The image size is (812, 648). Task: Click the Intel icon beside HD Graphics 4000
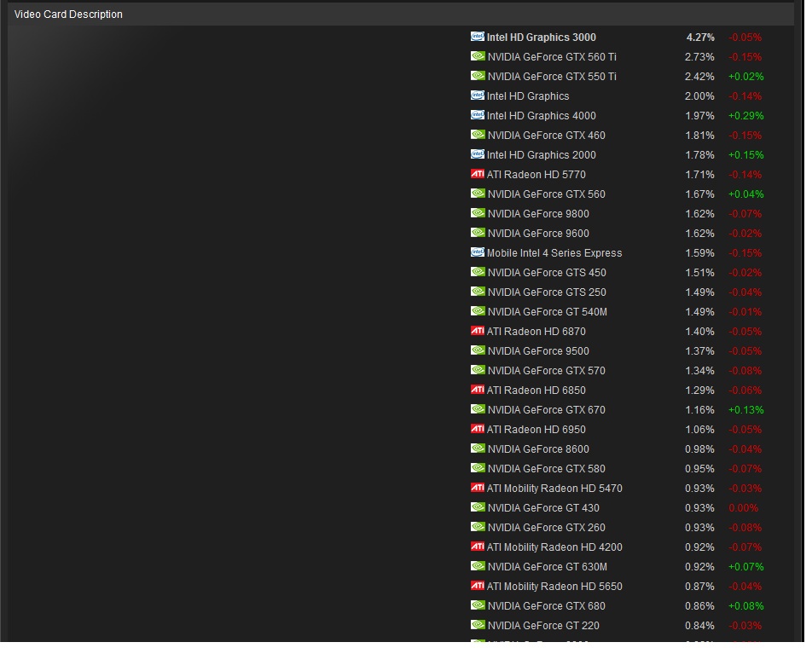click(x=477, y=115)
